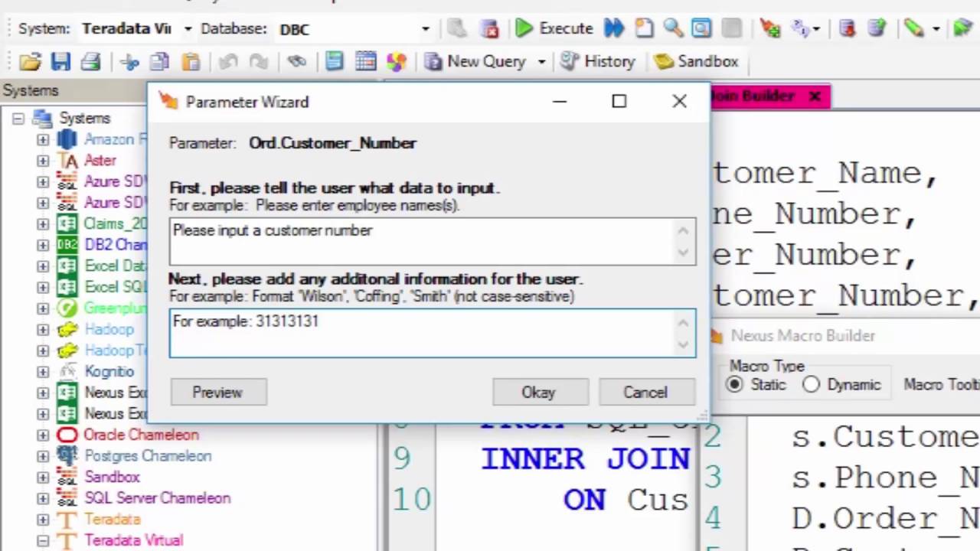Cancel the Parameter Wizard dialog
The height and width of the screenshot is (551, 980).
[x=645, y=393]
